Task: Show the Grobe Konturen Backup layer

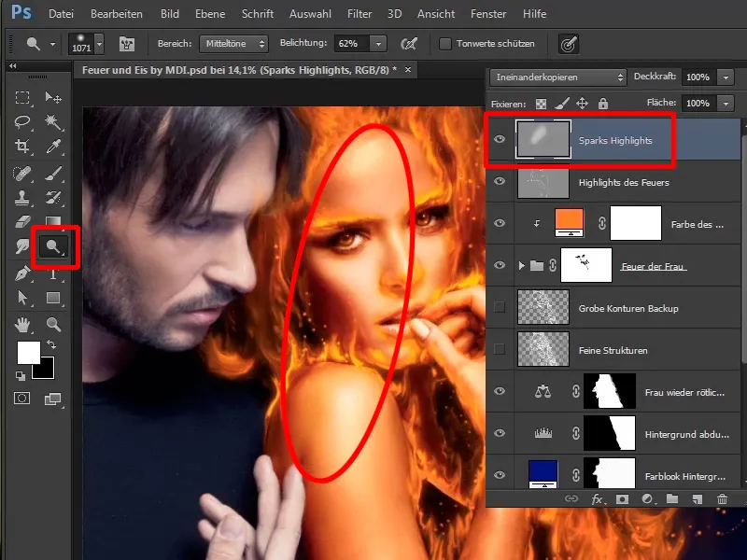Action: click(x=500, y=307)
